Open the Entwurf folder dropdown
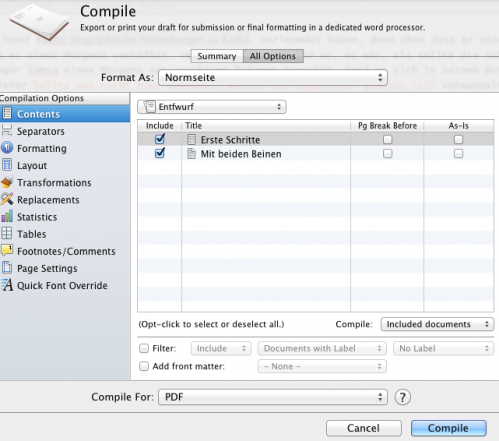 pos(212,107)
